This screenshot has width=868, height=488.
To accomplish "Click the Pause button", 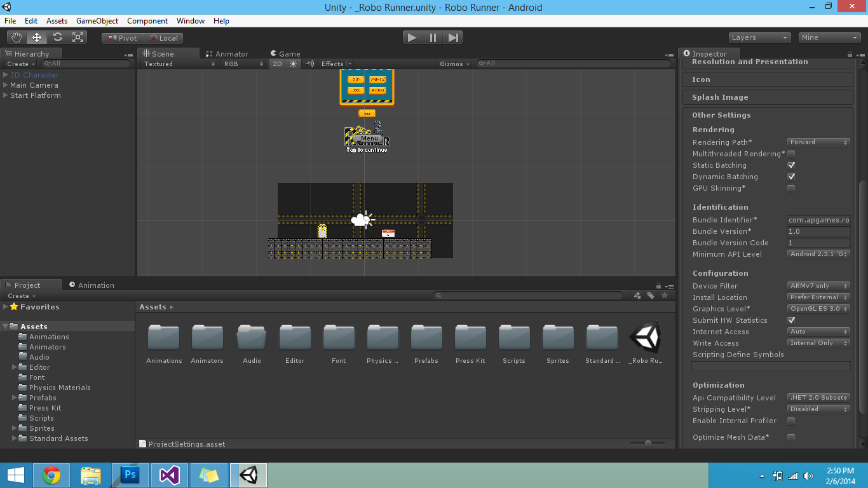I will pos(433,37).
